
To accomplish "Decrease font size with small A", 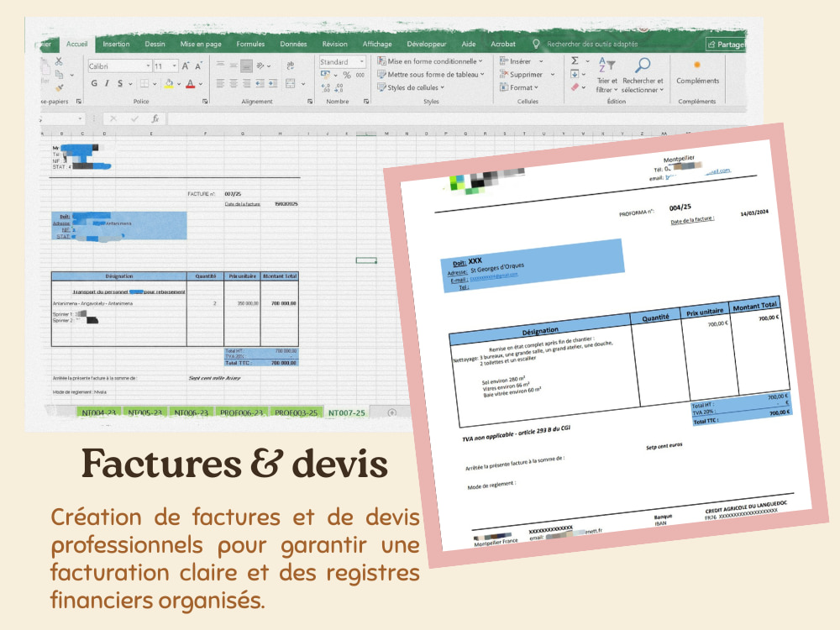I will (198, 66).
